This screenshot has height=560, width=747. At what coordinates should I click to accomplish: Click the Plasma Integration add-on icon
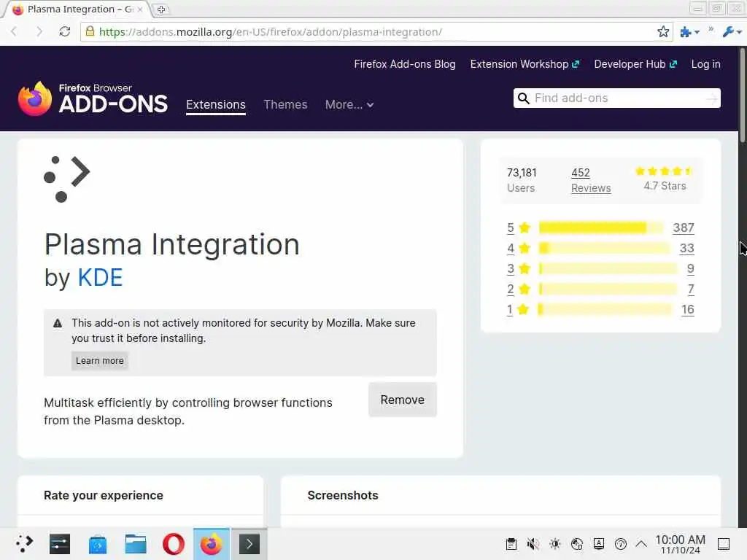coord(66,179)
